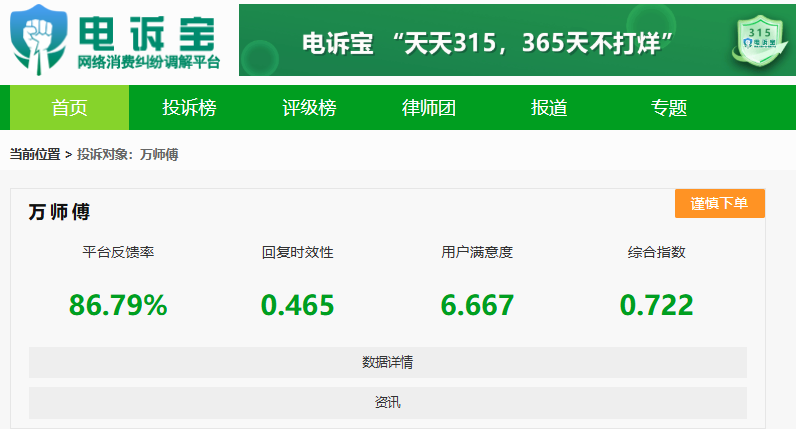Open the 资讯 section bar
The width and height of the screenshot is (796, 429).
[388, 403]
